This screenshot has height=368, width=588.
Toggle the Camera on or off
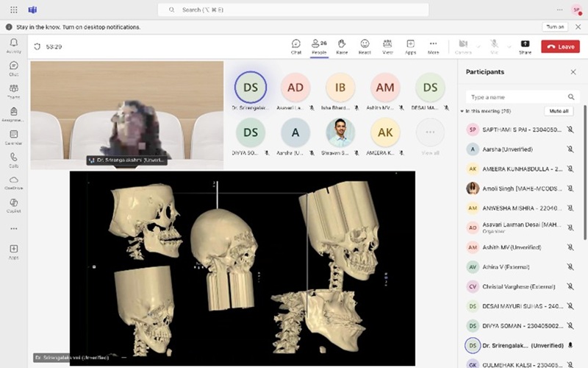(x=463, y=46)
